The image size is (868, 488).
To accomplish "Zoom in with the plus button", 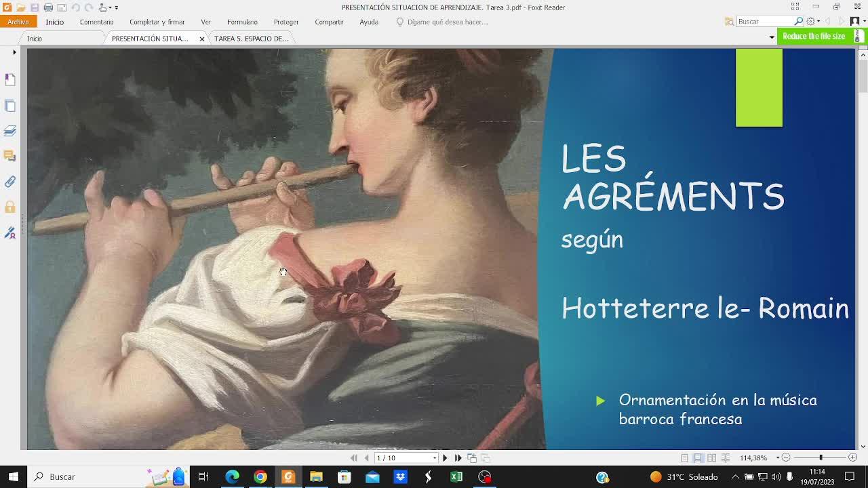I will [852, 458].
